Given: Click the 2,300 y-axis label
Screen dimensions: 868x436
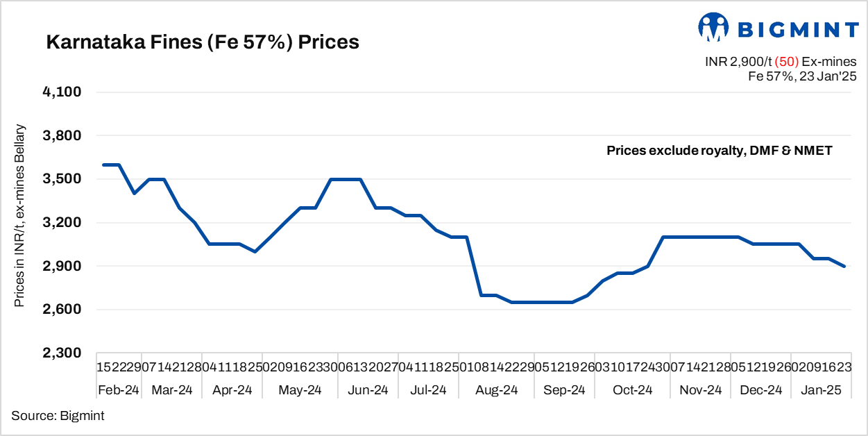Looking at the screenshot, I should [62, 353].
